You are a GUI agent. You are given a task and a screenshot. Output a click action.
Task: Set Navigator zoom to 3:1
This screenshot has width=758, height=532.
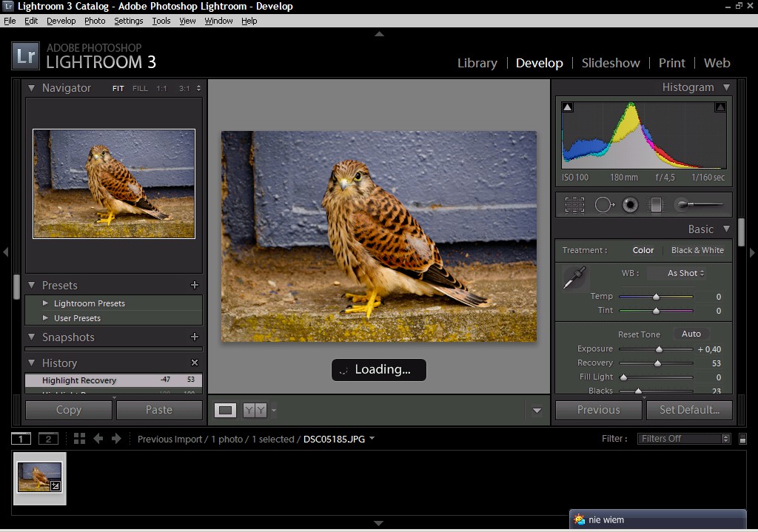coord(184,89)
